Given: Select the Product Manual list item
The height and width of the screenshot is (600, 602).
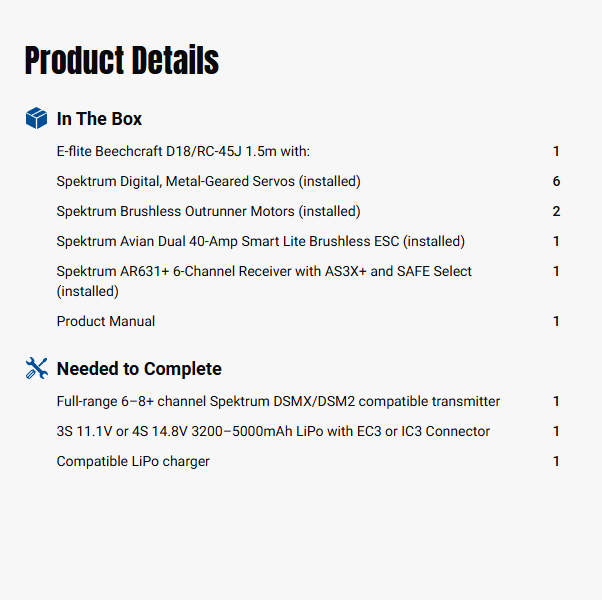Looking at the screenshot, I should pos(106,321).
